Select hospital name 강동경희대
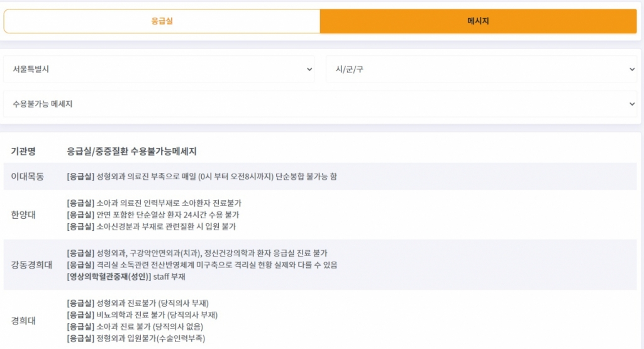Image resolution: width=644 pixels, height=349 pixels. click(x=31, y=265)
